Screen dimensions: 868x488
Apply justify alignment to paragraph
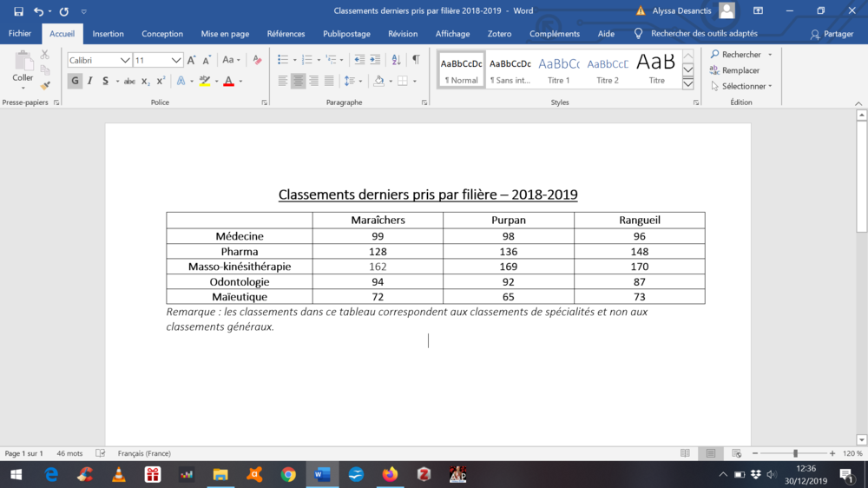click(x=329, y=81)
